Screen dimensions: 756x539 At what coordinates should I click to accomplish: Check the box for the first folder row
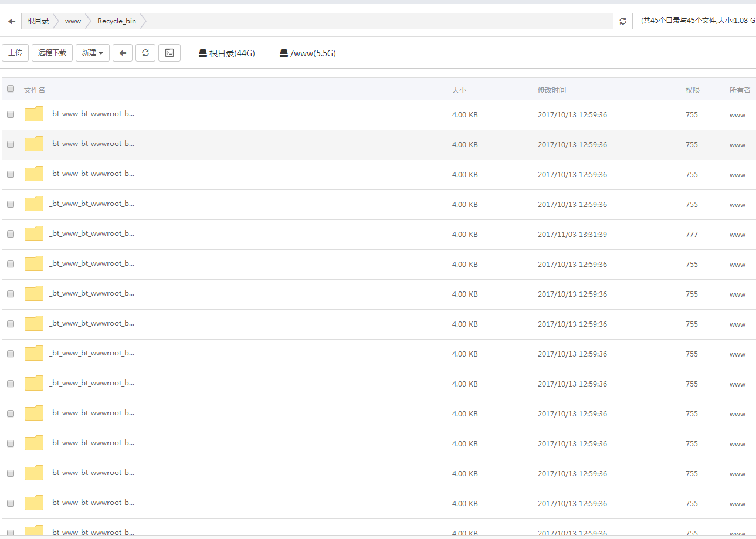click(11, 115)
